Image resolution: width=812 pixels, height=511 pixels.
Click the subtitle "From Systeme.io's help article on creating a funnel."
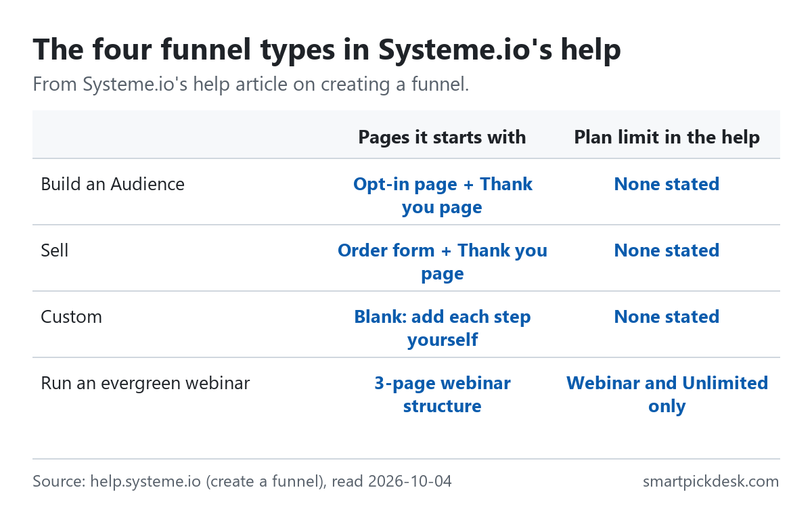tap(250, 85)
